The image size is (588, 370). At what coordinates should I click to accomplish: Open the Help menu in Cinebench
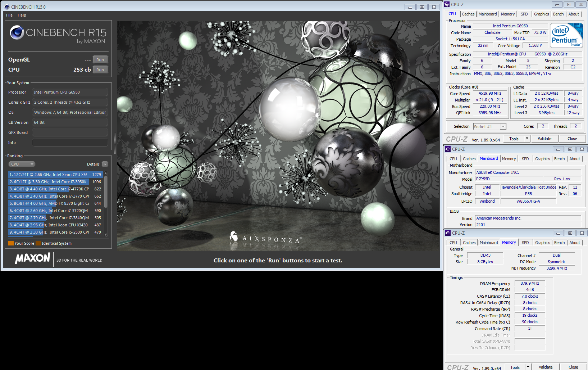pos(22,15)
